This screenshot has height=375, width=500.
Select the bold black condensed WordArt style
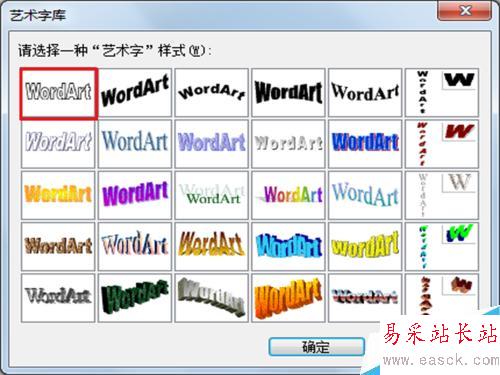click(288, 93)
